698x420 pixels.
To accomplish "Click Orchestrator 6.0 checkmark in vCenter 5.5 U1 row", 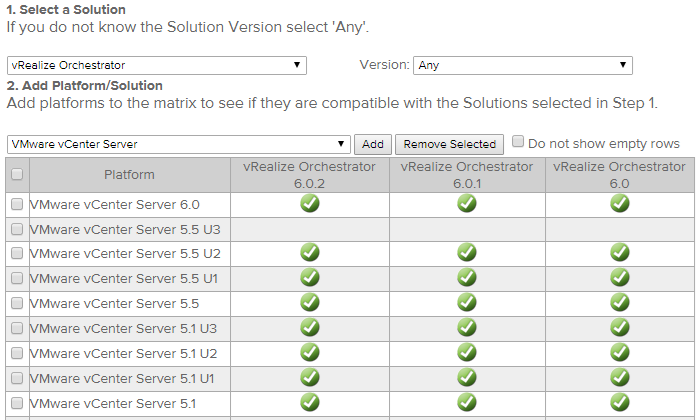I will coord(620,277).
